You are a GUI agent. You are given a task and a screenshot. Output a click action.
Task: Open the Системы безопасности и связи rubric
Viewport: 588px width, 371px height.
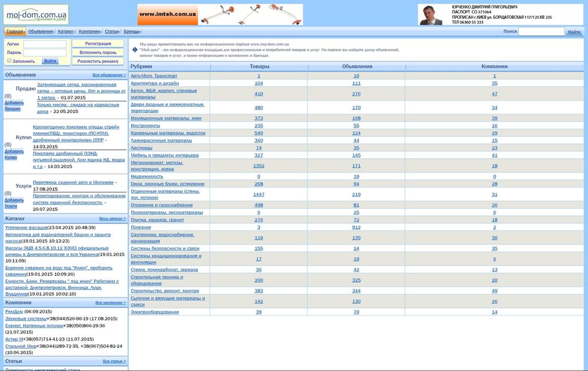pos(165,248)
